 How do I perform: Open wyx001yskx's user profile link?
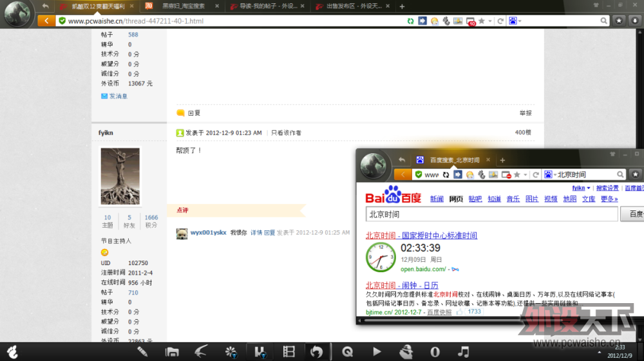pos(208,232)
